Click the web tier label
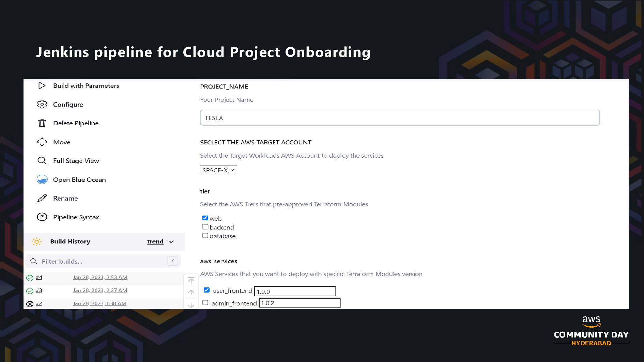The image size is (644, 362). (216, 219)
